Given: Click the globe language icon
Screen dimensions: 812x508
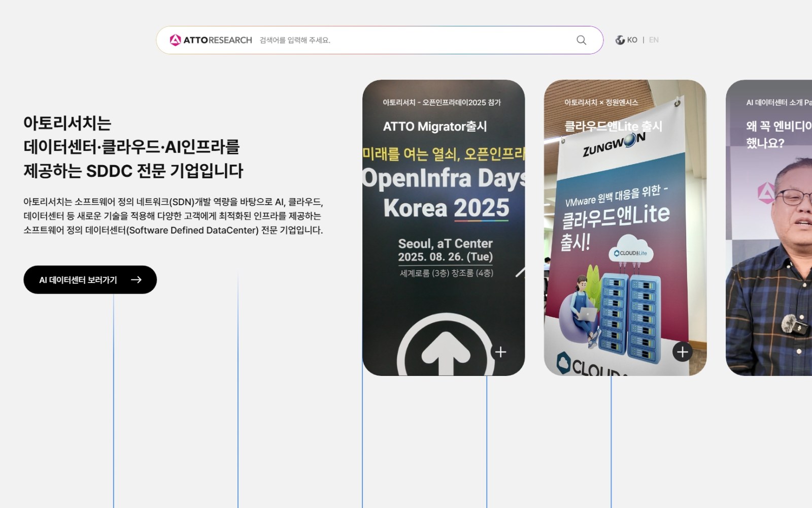Looking at the screenshot, I should [x=620, y=40].
